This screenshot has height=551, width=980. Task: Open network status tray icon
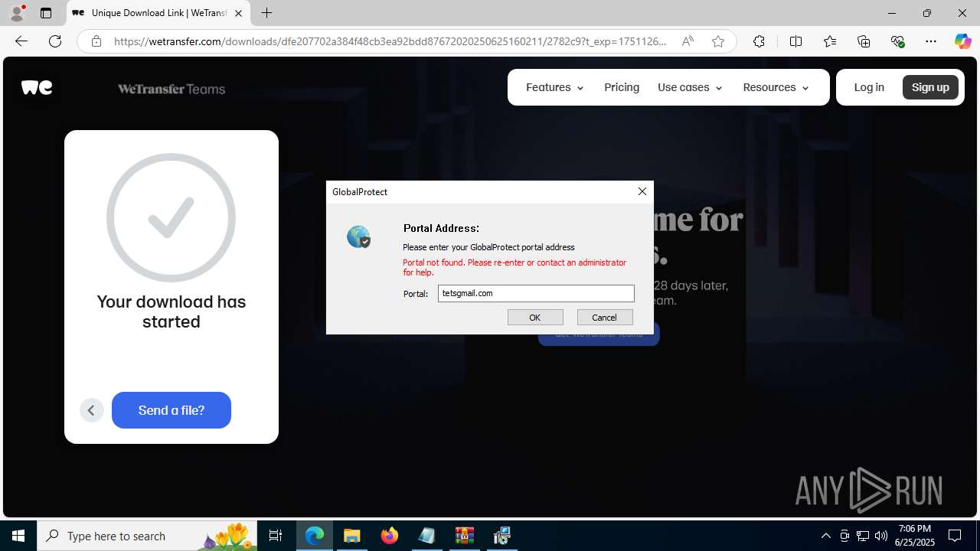click(x=863, y=536)
